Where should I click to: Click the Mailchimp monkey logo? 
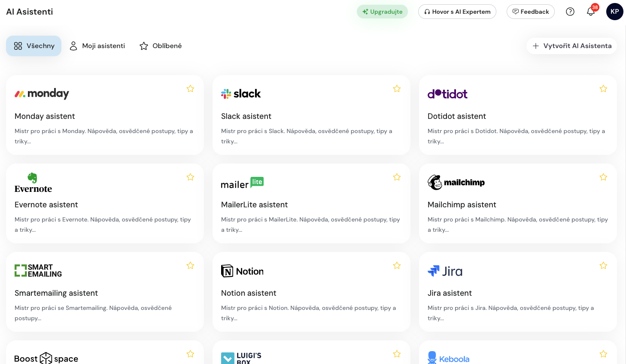click(456, 182)
